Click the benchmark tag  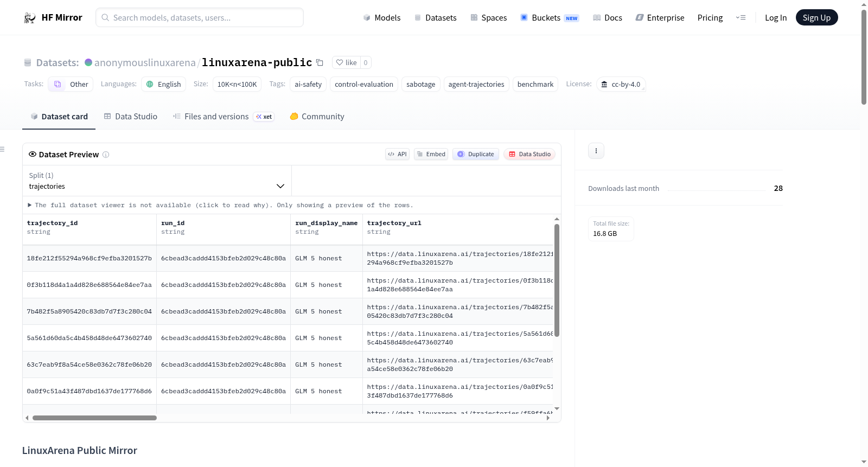pos(535,84)
